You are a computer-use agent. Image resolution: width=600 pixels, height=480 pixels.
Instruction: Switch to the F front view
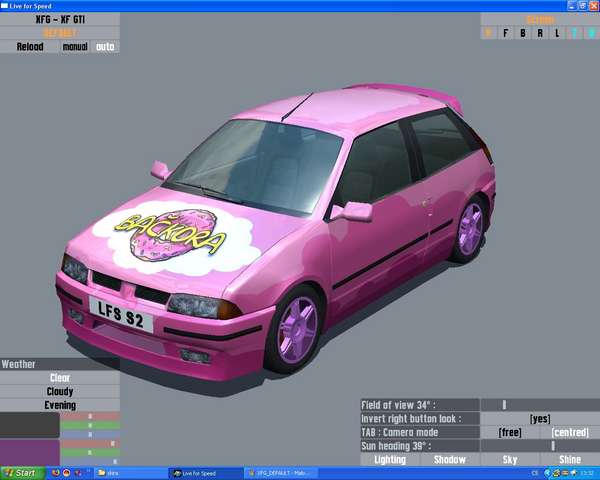pyautogui.click(x=505, y=33)
